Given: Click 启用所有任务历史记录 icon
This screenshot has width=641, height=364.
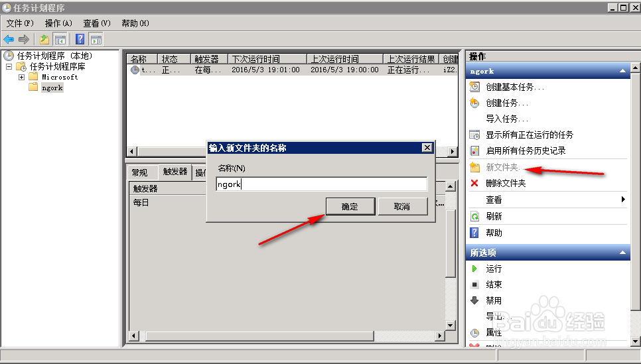Looking at the screenshot, I should tap(474, 151).
